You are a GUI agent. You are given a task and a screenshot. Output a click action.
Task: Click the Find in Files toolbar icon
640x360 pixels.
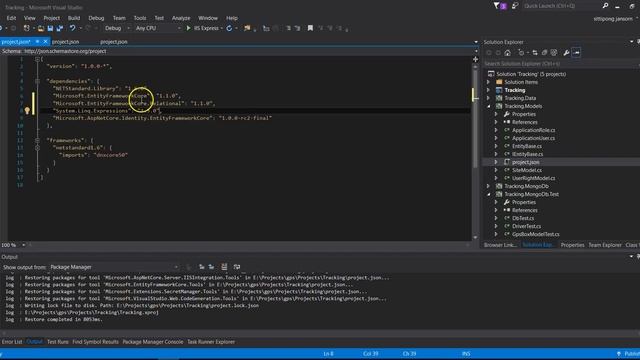point(247,28)
